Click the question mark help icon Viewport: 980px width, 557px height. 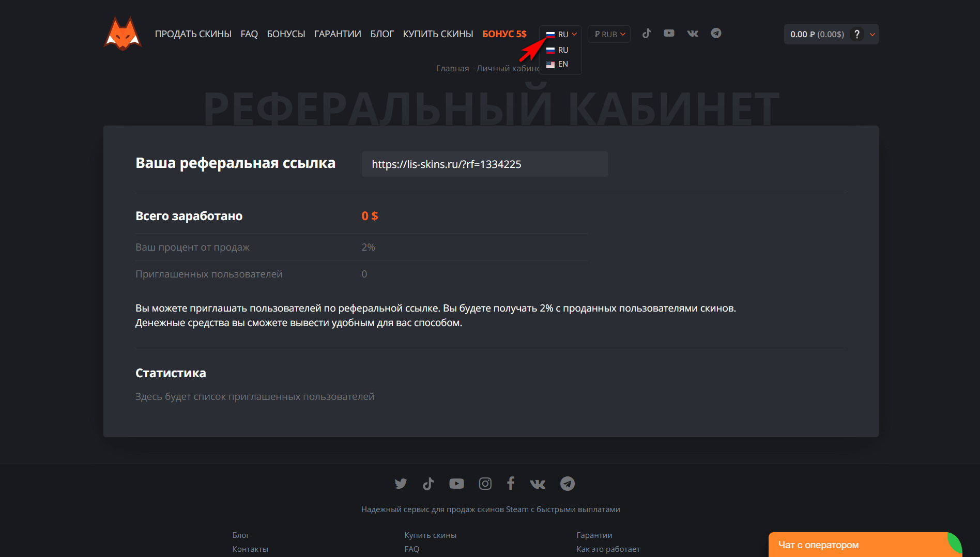coord(857,34)
